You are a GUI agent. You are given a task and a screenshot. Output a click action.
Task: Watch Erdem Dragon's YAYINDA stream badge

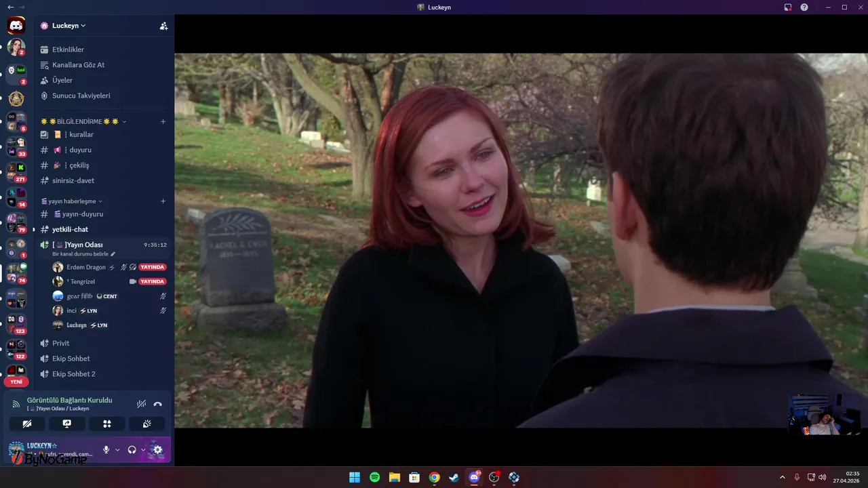(153, 267)
